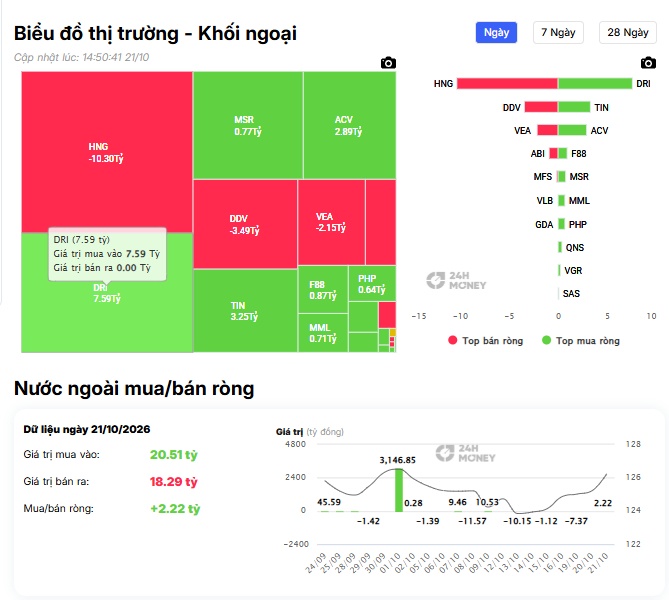Click the camera icon above the bar chart
The image size is (669, 600).
click(x=648, y=63)
